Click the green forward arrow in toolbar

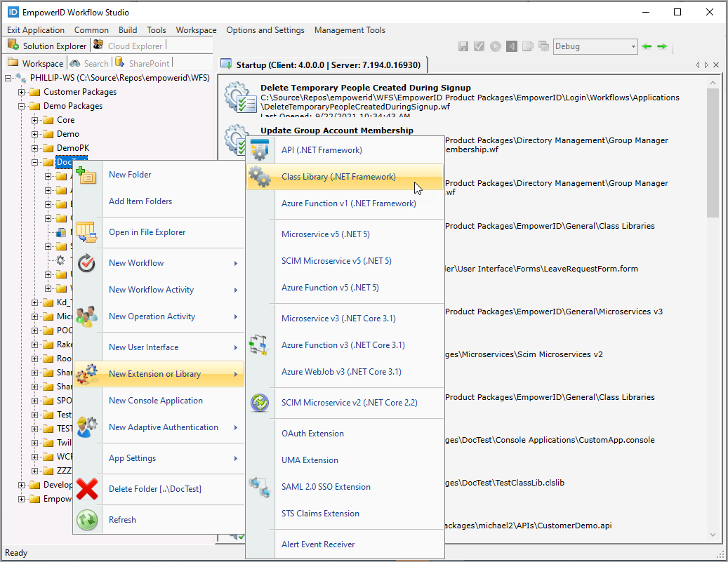[x=662, y=46]
